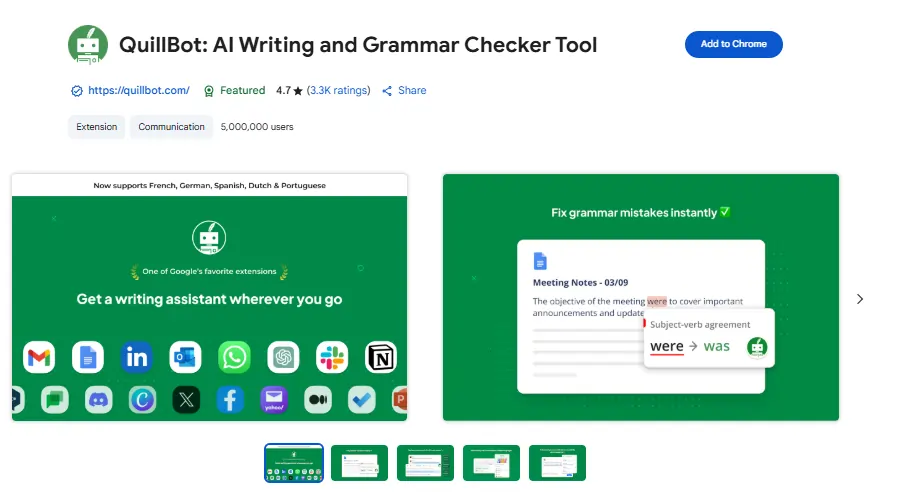Click the Gmail icon in the banner
Viewport: 922px width, 502px height.
tap(38, 356)
